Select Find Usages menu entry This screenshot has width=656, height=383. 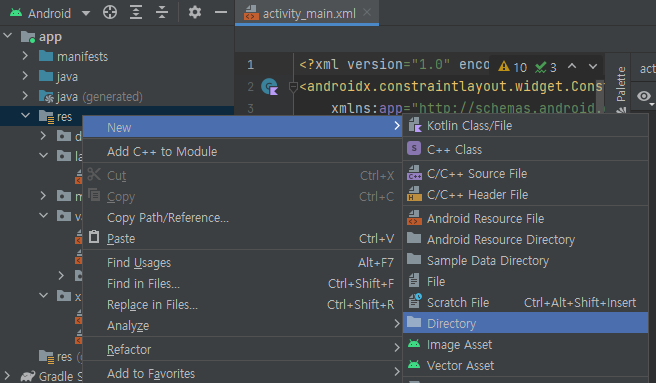click(242, 262)
